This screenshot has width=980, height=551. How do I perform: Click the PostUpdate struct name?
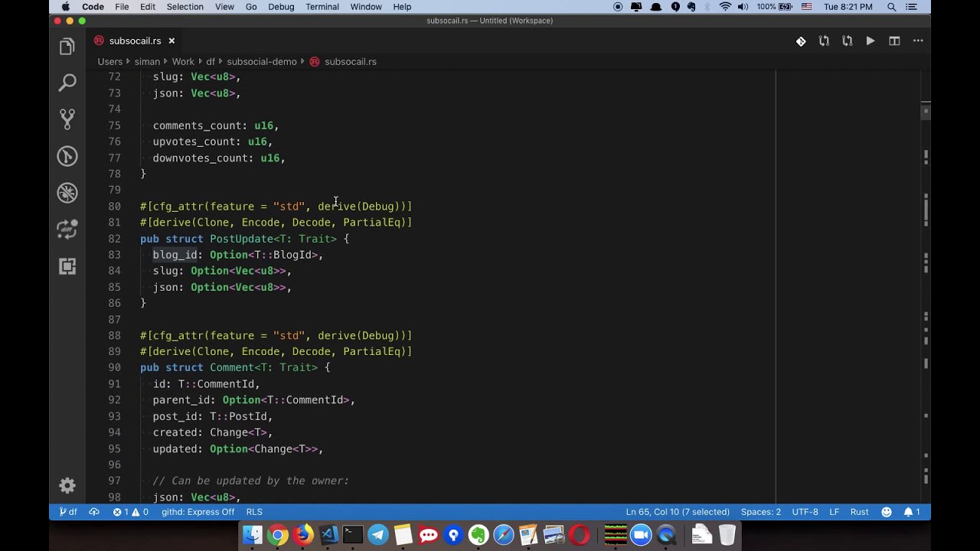[x=241, y=239]
